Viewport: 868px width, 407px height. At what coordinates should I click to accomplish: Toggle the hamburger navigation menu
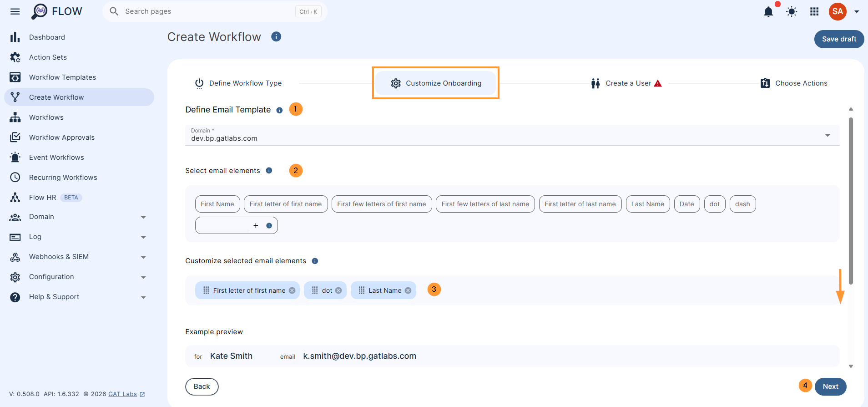(15, 11)
